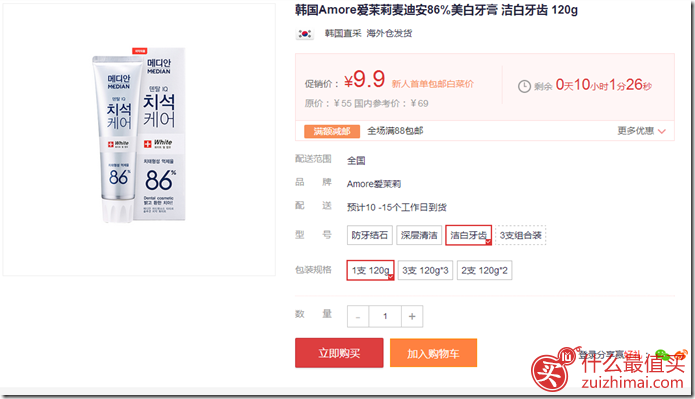Click the 预计10-15个工作日到货 delivery text

tap(397, 207)
